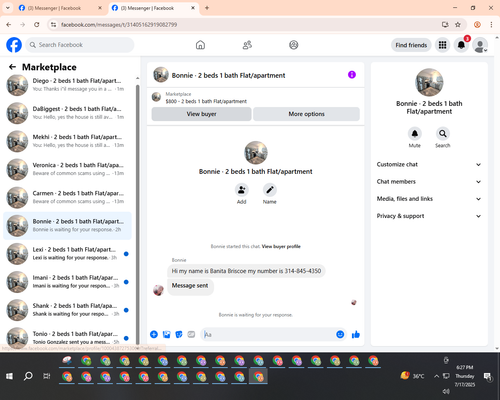
Task: Open the account profile avatar menu
Action: [x=480, y=45]
